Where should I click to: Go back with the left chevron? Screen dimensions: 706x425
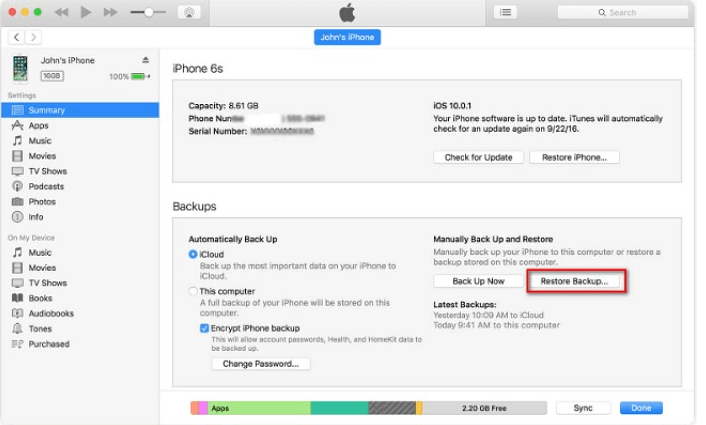(17, 37)
